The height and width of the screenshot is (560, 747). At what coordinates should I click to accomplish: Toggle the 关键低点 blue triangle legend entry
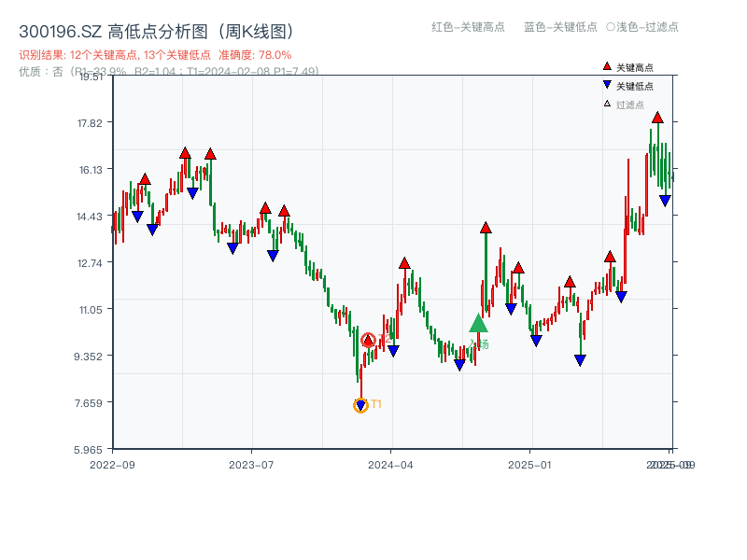[628, 86]
